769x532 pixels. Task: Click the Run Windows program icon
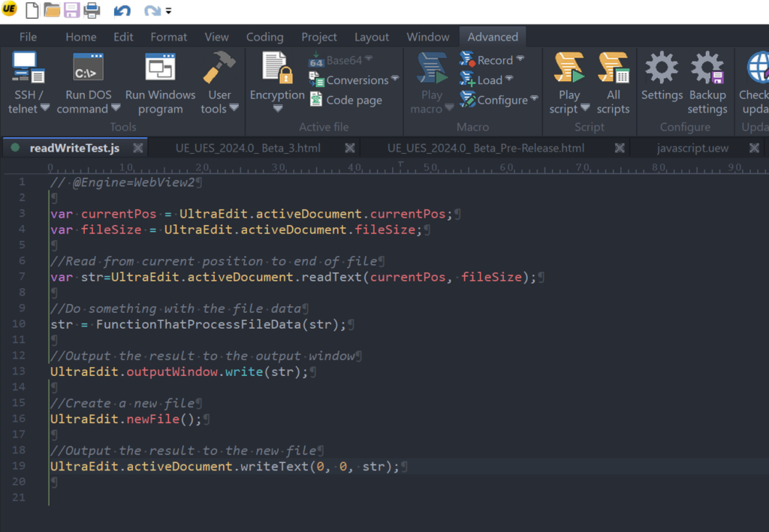click(x=161, y=67)
